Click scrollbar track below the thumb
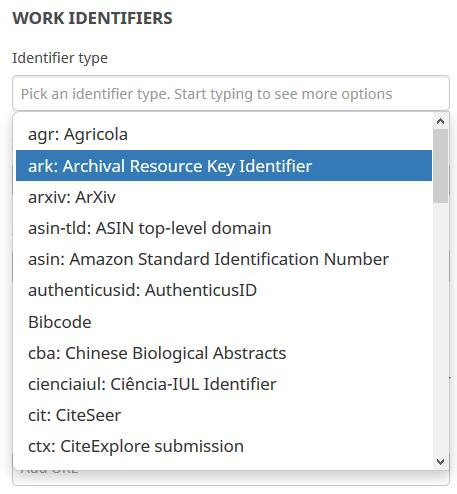Screen dimensions: 457x494 coord(440,328)
